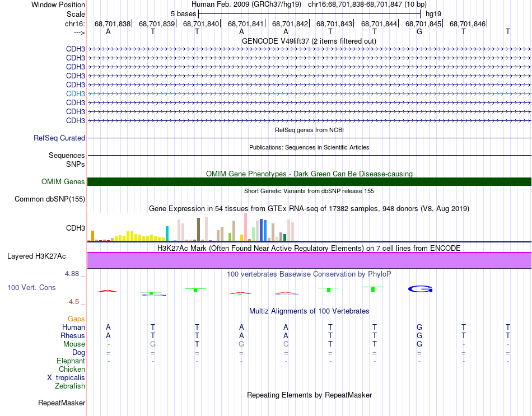
Task: Click the cyan bar in GTEx expression chart
Action: (x=167, y=233)
